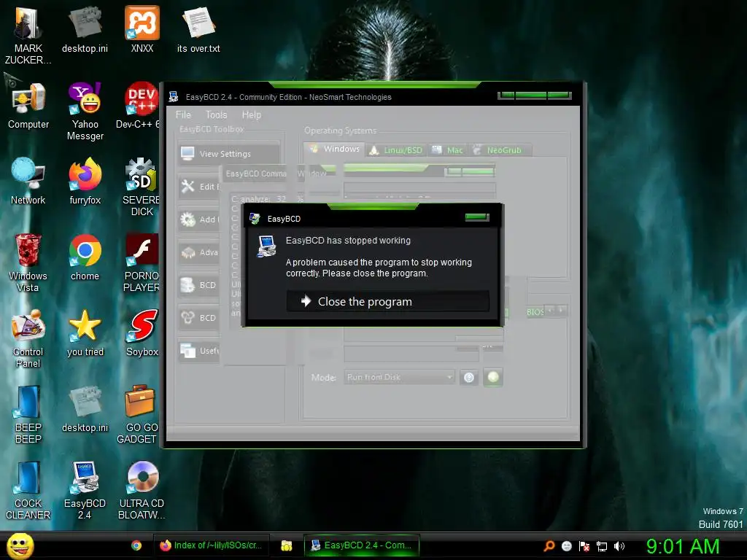
Task: Click the 9:01 AM taskbar clock
Action: point(682,546)
